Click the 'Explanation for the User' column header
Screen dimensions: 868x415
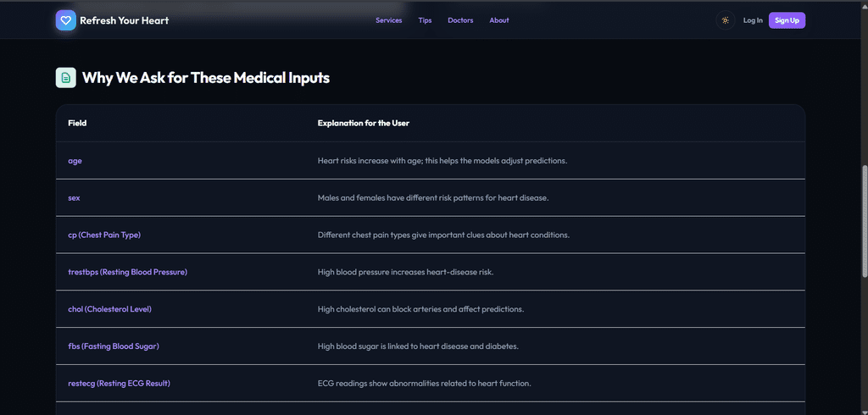point(363,124)
